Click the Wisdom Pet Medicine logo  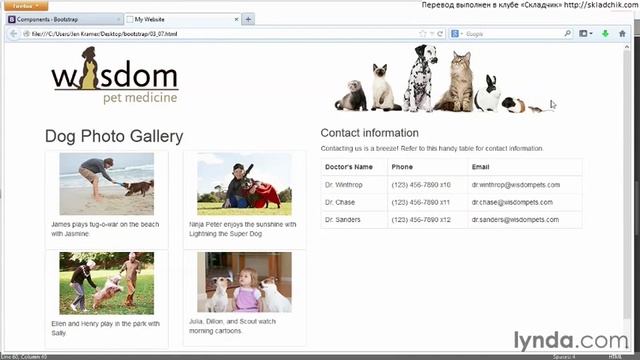pyautogui.click(x=115, y=75)
